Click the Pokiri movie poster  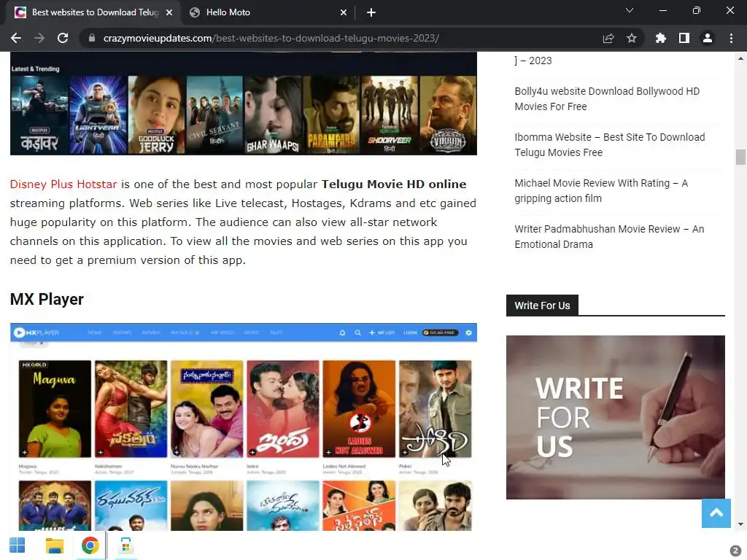point(435,409)
